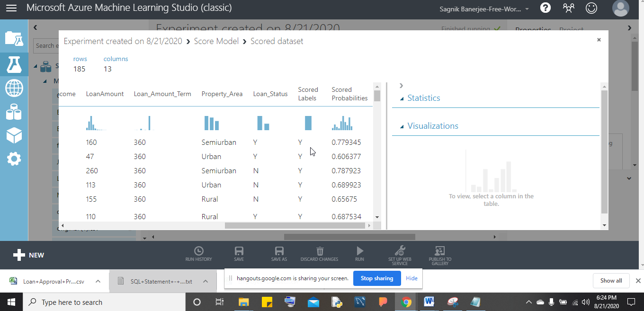The height and width of the screenshot is (311, 644).
Task: Open the SQL+Statement txt download
Action: pos(155,281)
